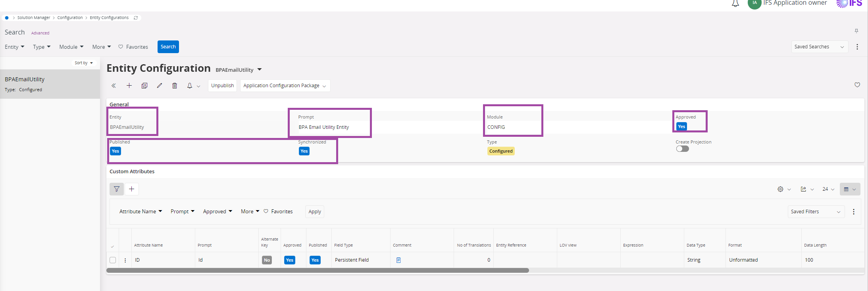Toggle select-all rows in table header

113,246
